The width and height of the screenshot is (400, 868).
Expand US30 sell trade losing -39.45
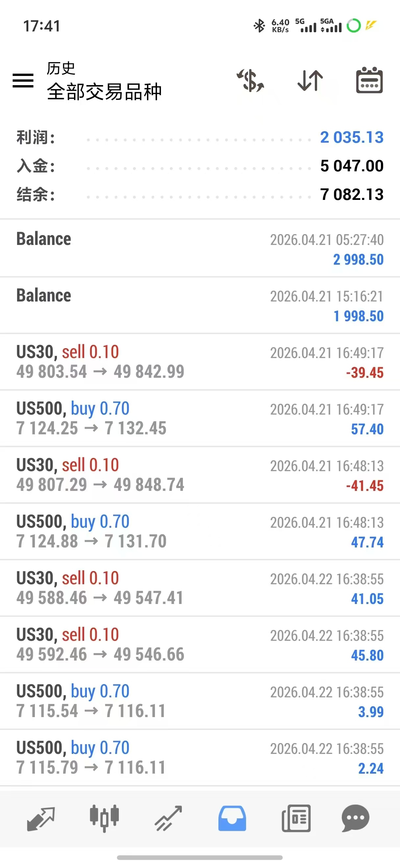tap(200, 362)
